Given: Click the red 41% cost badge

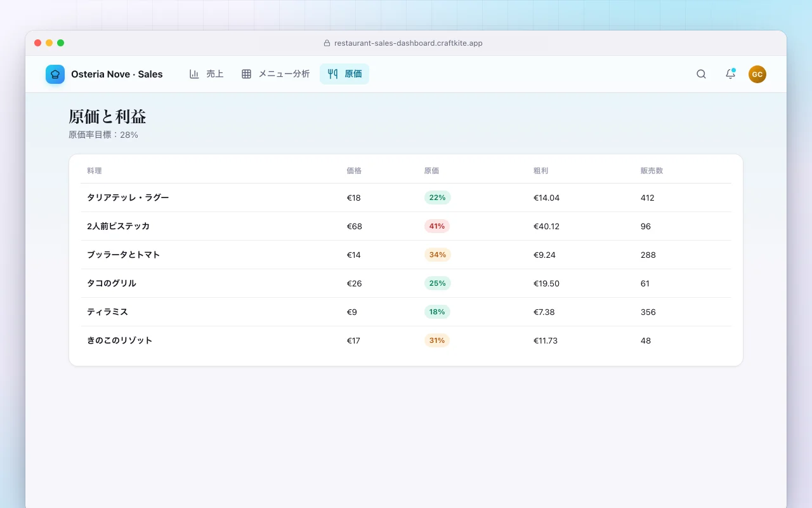Looking at the screenshot, I should point(436,226).
